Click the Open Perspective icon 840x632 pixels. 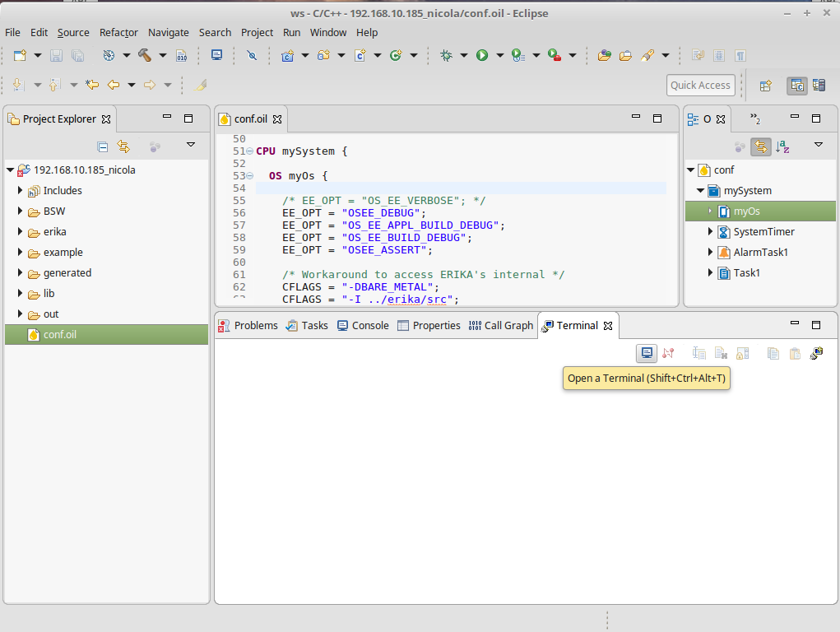click(x=765, y=86)
